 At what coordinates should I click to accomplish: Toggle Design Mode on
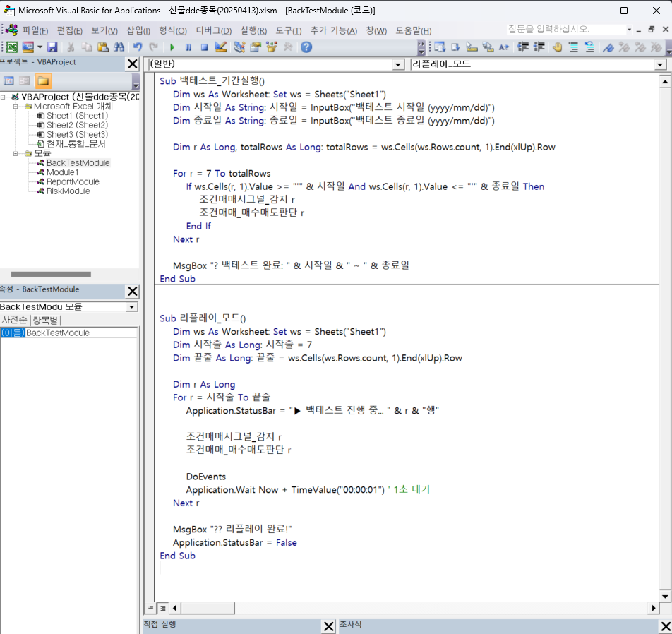(x=221, y=47)
